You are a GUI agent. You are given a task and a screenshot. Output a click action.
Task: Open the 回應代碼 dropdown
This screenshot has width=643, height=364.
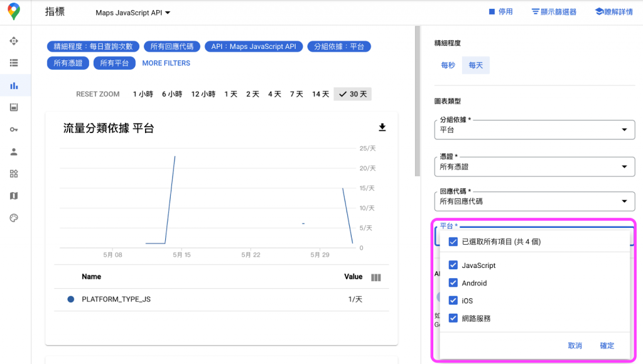coord(534,201)
